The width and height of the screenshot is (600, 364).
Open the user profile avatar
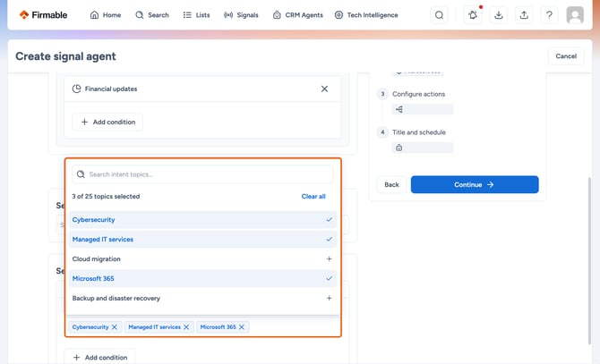(575, 15)
